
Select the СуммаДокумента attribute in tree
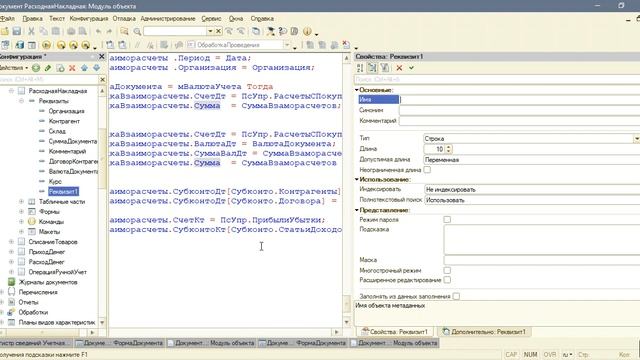pos(73,141)
